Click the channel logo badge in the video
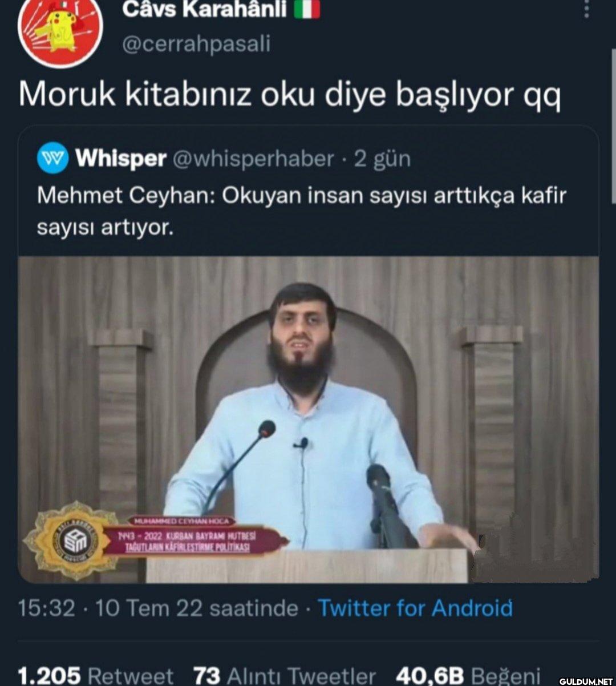The height and width of the screenshot is (686, 616). pyautogui.click(x=71, y=540)
